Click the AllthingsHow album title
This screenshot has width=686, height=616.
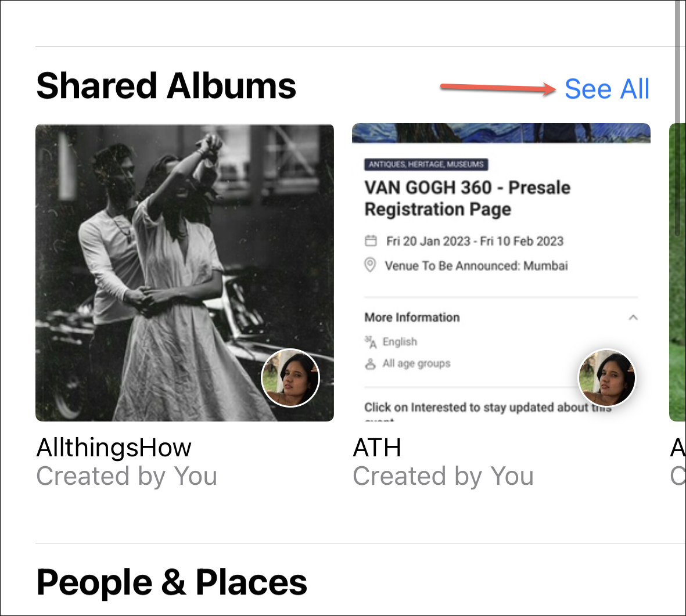(x=114, y=448)
